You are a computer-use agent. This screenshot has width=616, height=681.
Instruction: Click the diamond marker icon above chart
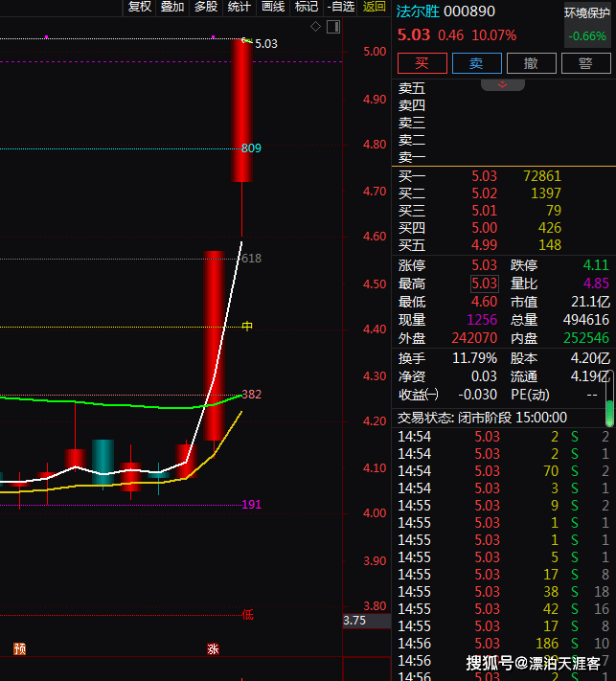(316, 27)
